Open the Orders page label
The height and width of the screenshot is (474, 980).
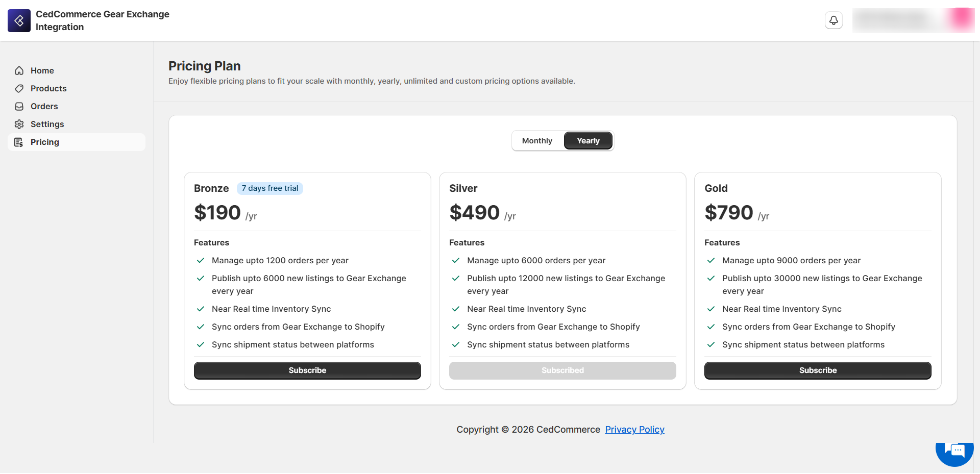tap(44, 106)
